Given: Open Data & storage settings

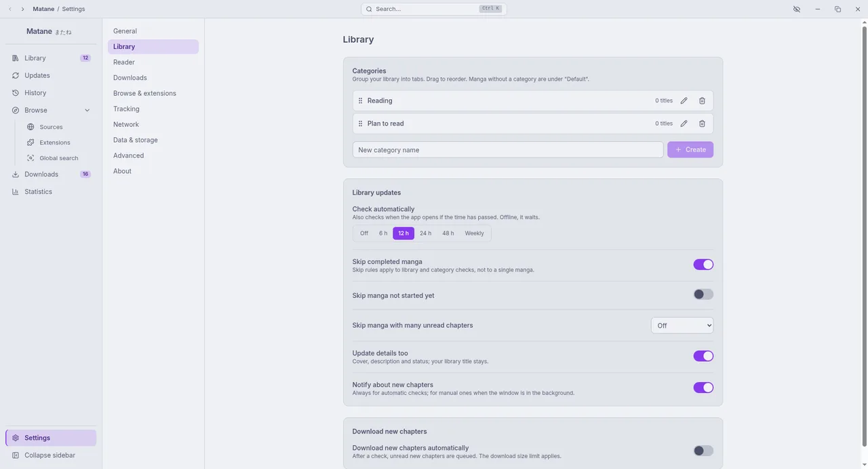Looking at the screenshot, I should (153, 140).
